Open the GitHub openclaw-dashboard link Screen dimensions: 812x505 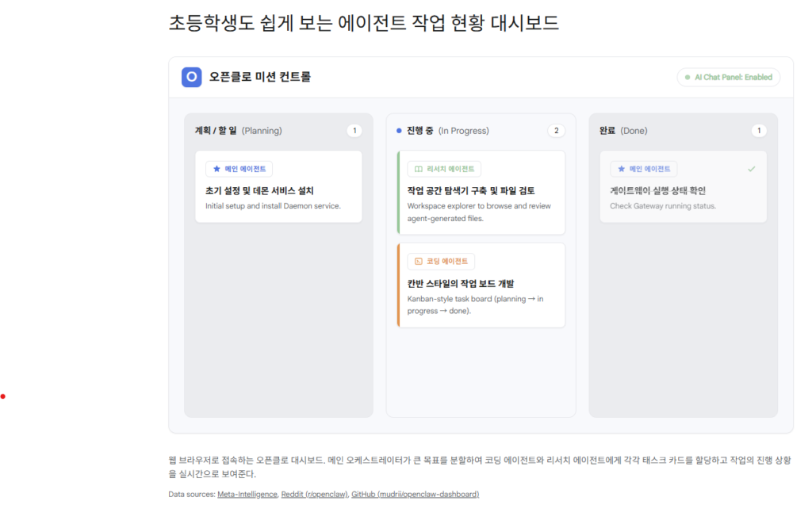pyautogui.click(x=415, y=494)
